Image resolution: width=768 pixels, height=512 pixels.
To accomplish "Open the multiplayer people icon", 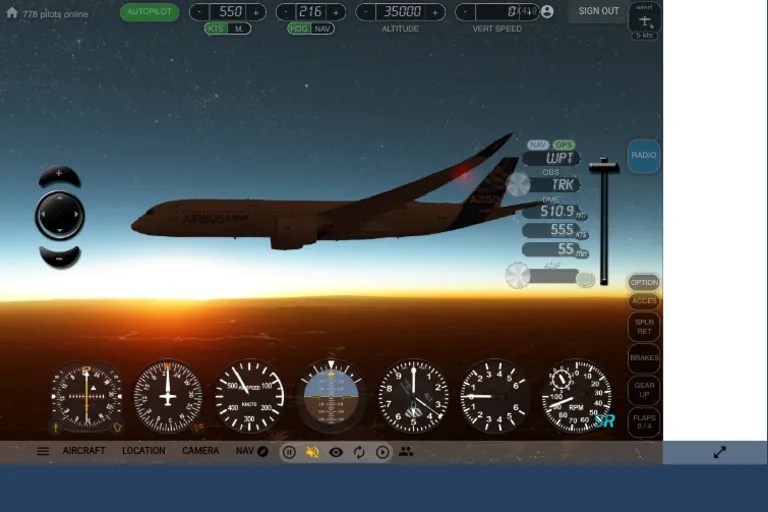I will tap(406, 451).
